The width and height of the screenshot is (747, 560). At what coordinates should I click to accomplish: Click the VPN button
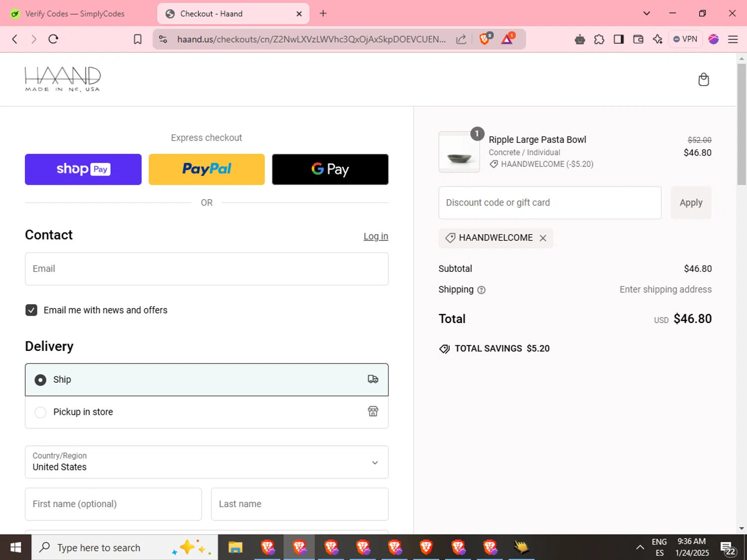pyautogui.click(x=685, y=39)
